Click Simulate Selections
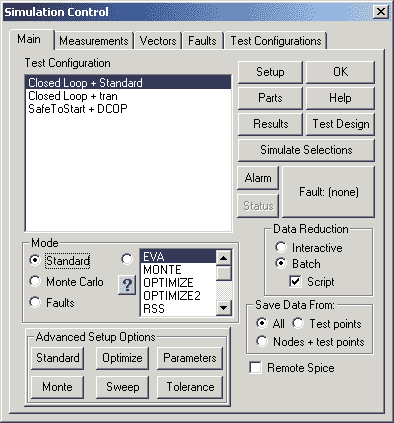 [306, 150]
